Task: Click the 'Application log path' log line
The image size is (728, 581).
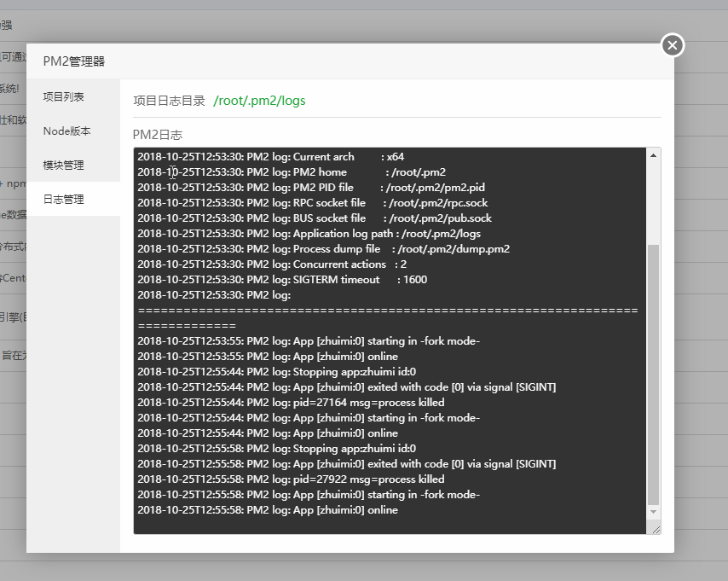Action: 309,233
